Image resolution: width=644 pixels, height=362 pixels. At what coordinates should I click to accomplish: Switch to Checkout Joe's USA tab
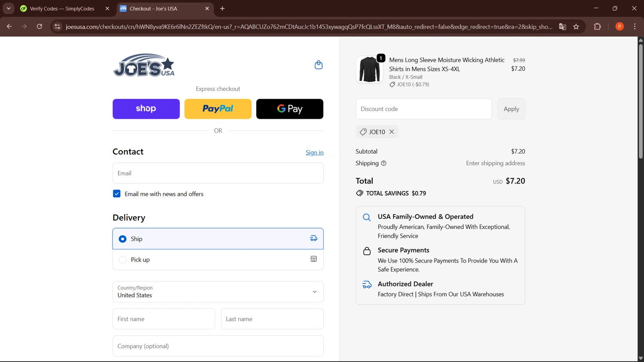pyautogui.click(x=165, y=9)
